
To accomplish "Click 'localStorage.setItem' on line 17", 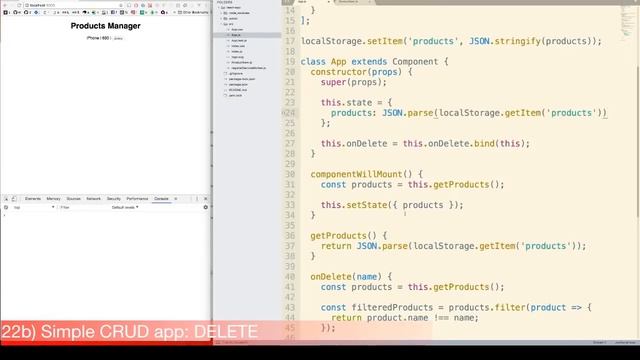I will coord(353,41).
